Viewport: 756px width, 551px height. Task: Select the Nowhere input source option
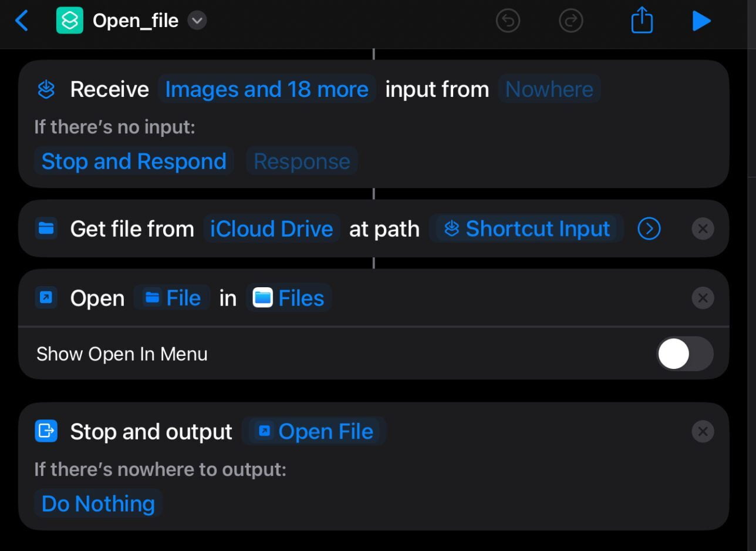(x=548, y=89)
